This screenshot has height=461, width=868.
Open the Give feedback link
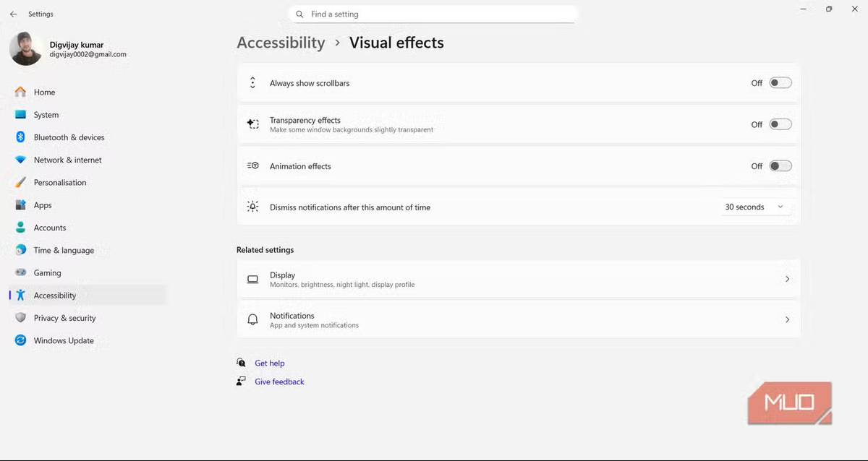click(x=279, y=382)
